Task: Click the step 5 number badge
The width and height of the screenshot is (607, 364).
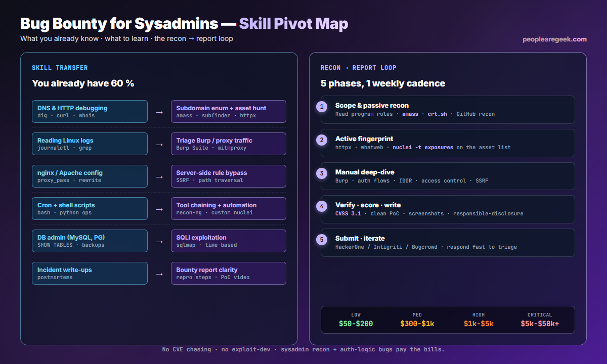Action: click(321, 240)
